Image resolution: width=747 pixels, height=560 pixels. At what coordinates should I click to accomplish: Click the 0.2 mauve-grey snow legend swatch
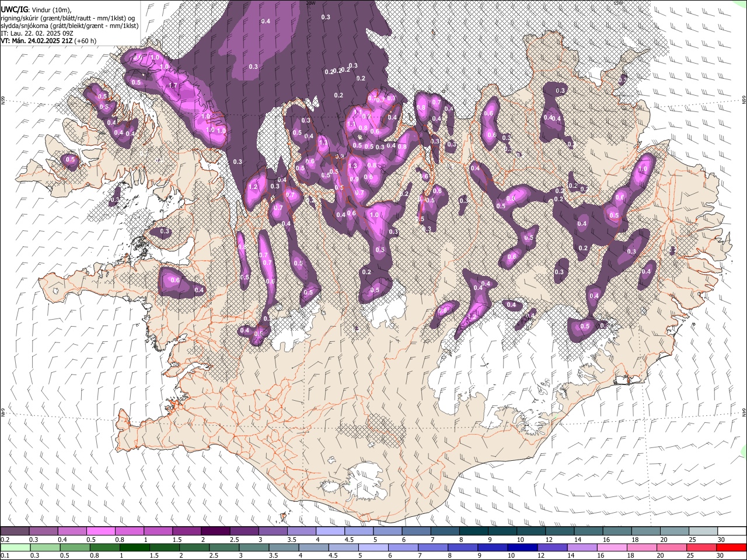click(x=15, y=531)
